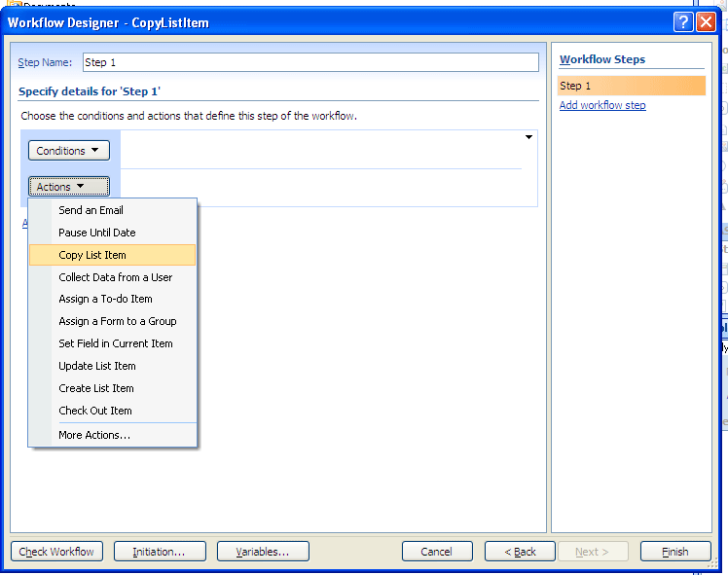Click the Check Workflow button
This screenshot has height=575, width=728.
coord(56,552)
